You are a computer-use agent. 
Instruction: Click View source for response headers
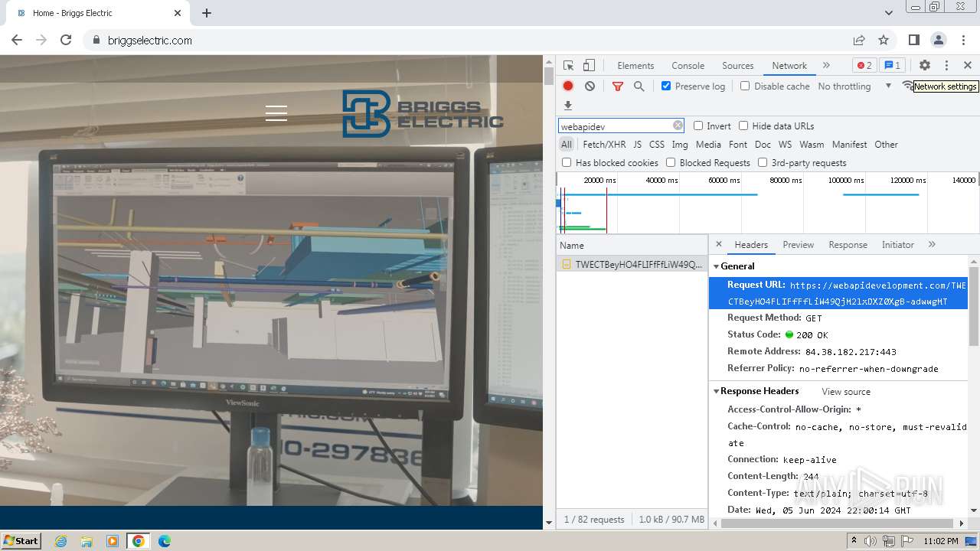[846, 392]
